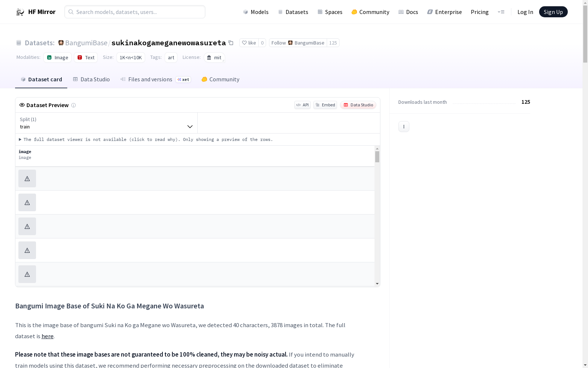
Task: Open the three-dot options menu in sidebar
Action: point(404,127)
